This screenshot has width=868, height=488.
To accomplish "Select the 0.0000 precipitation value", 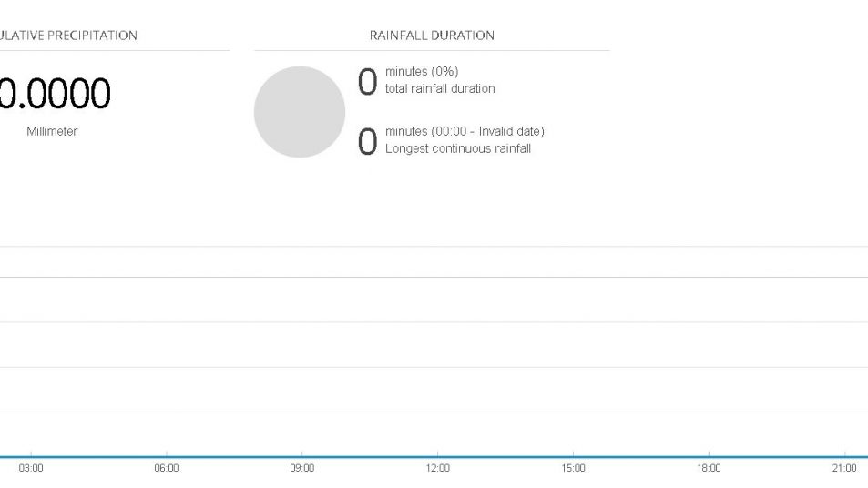I will [x=55, y=93].
